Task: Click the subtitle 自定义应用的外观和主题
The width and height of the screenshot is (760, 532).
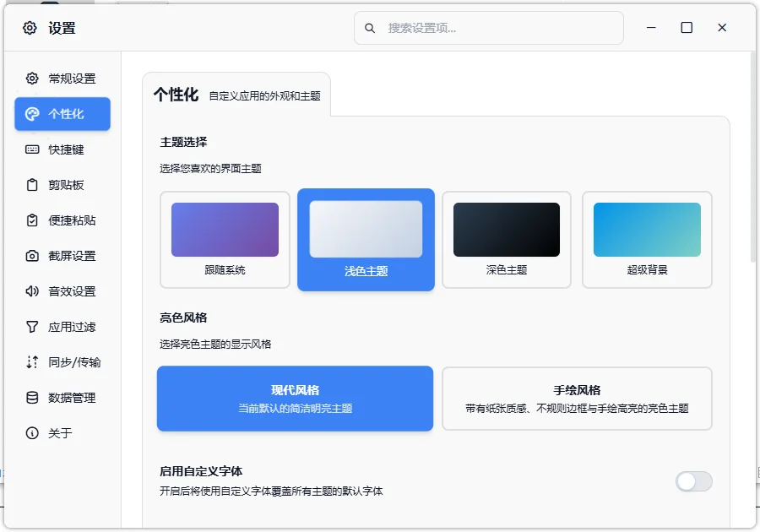Action: (264, 96)
